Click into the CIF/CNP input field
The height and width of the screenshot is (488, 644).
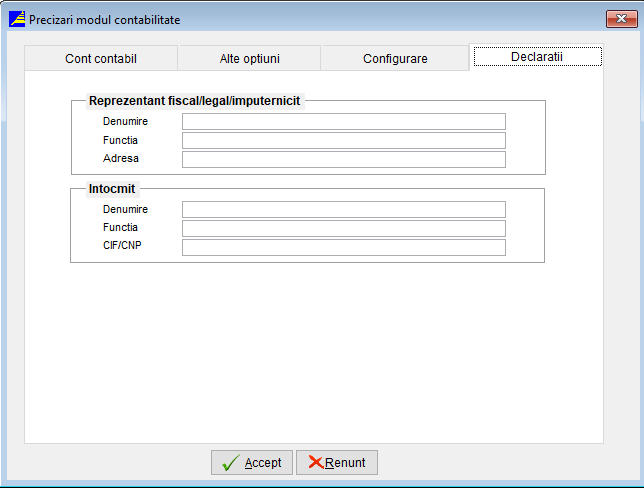[x=343, y=247]
